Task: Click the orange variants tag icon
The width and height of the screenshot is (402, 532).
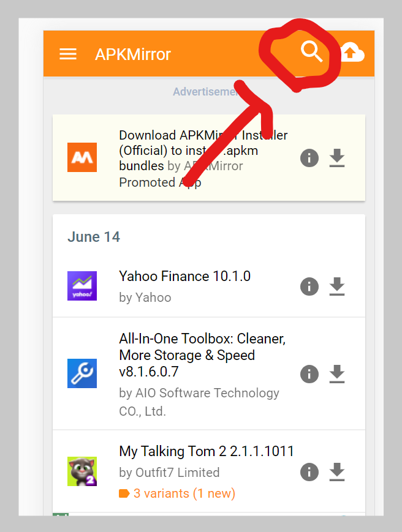Action: click(x=124, y=493)
